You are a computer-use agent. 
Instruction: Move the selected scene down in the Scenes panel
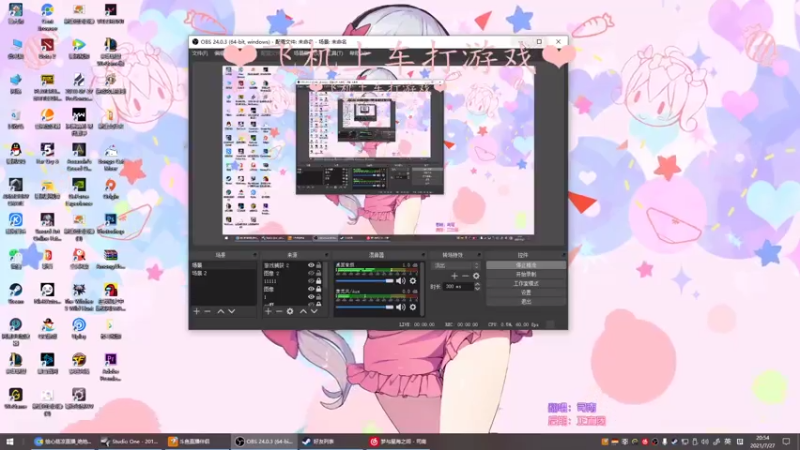pyautogui.click(x=232, y=311)
